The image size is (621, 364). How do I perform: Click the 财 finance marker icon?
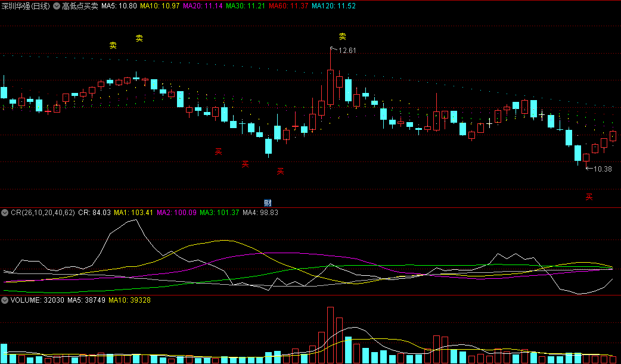[268, 203]
